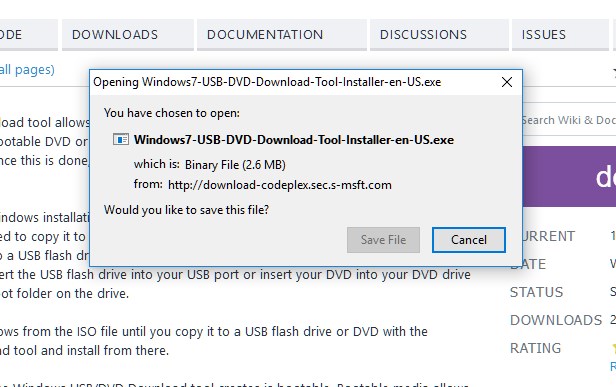Click "Would you like to save this file?" text
Screen dimensions: 616x387
pyautogui.click(x=187, y=210)
